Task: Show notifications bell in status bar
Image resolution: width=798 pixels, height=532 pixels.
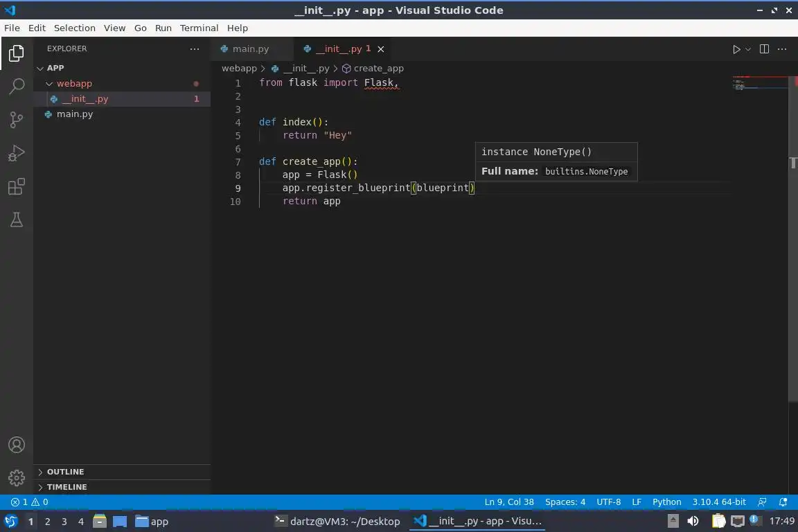Action: [783, 502]
